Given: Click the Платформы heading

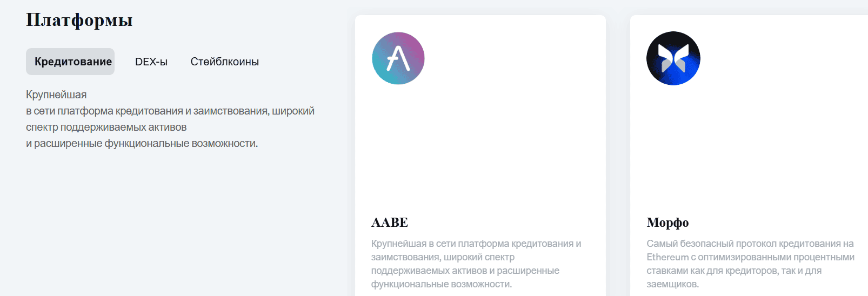Looking at the screenshot, I should 79,20.
